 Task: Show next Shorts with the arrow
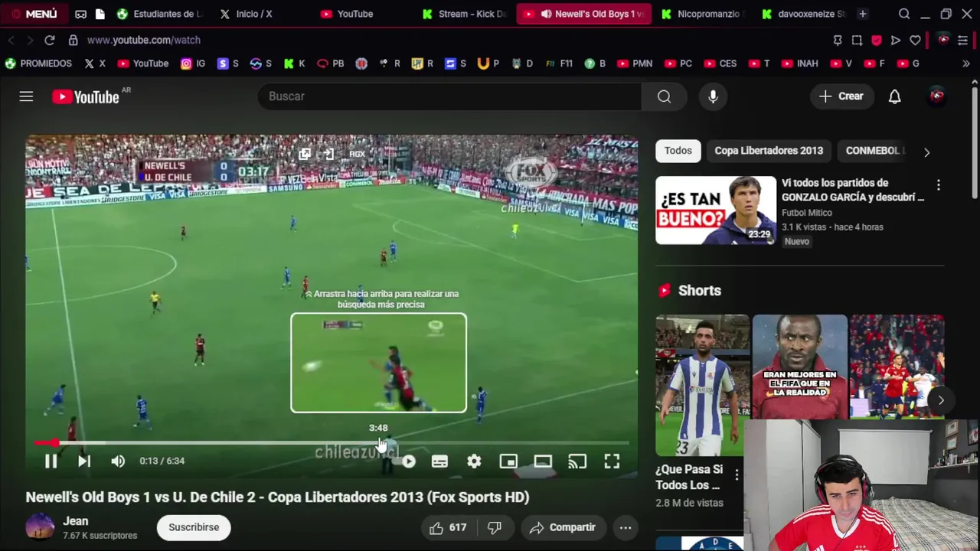940,400
